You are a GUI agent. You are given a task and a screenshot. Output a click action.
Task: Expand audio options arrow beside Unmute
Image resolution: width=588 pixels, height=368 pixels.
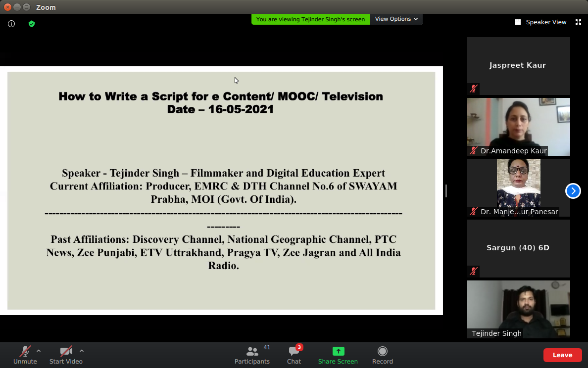click(x=39, y=351)
